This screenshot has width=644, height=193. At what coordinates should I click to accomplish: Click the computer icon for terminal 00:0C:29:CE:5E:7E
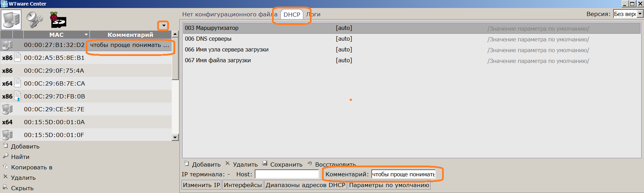(7, 109)
